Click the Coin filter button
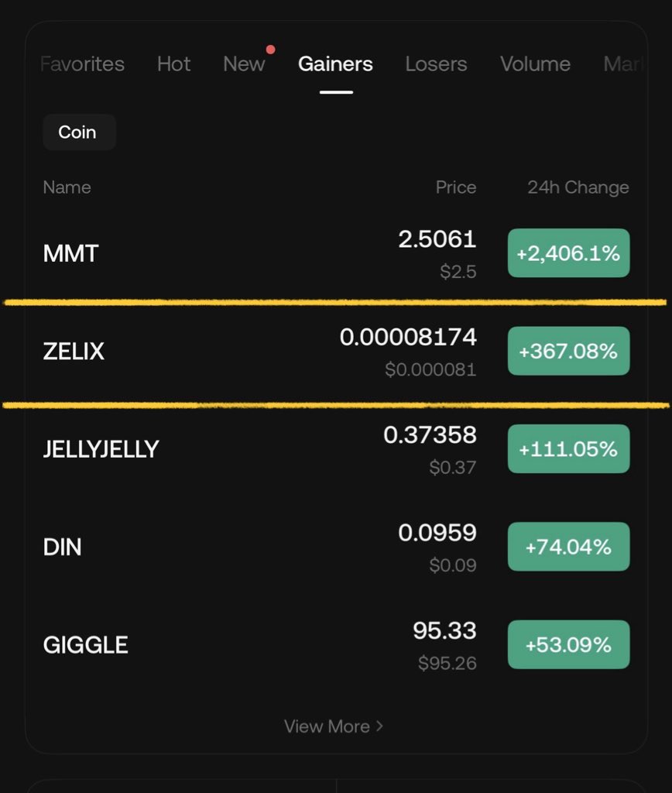Screen dimensions: 672x793 pos(79,132)
